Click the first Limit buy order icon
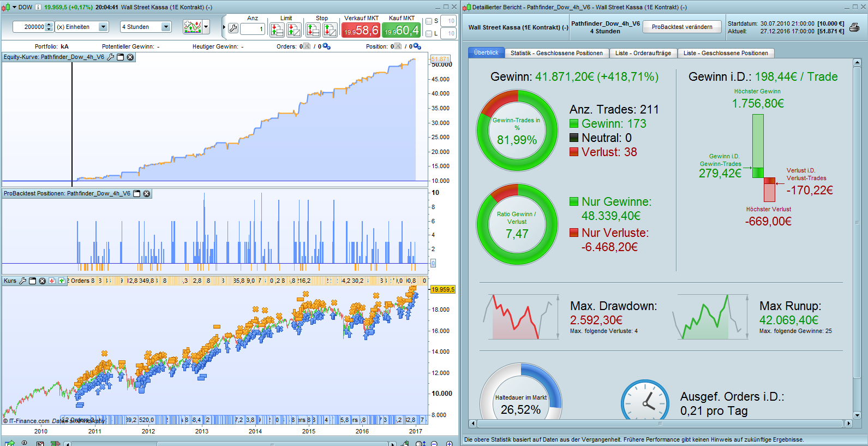This screenshot has width=868, height=446. tap(277, 29)
